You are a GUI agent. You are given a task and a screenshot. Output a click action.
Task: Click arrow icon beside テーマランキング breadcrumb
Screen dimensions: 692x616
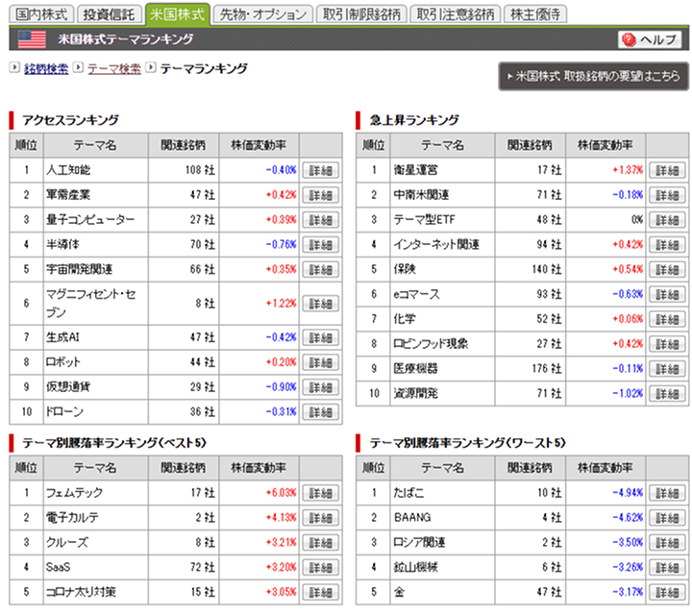click(x=151, y=67)
